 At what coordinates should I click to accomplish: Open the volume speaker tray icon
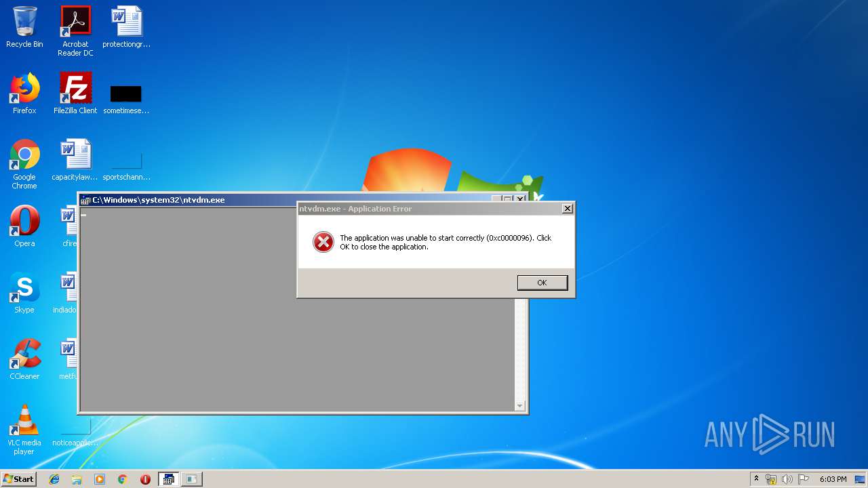[x=787, y=479]
